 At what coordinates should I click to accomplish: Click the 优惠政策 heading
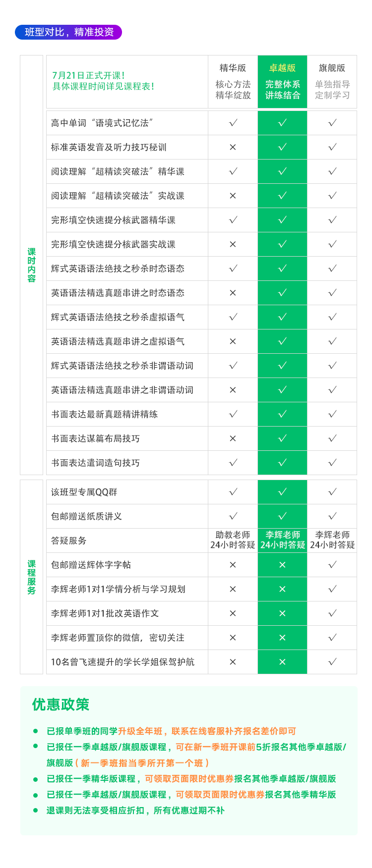(61, 705)
